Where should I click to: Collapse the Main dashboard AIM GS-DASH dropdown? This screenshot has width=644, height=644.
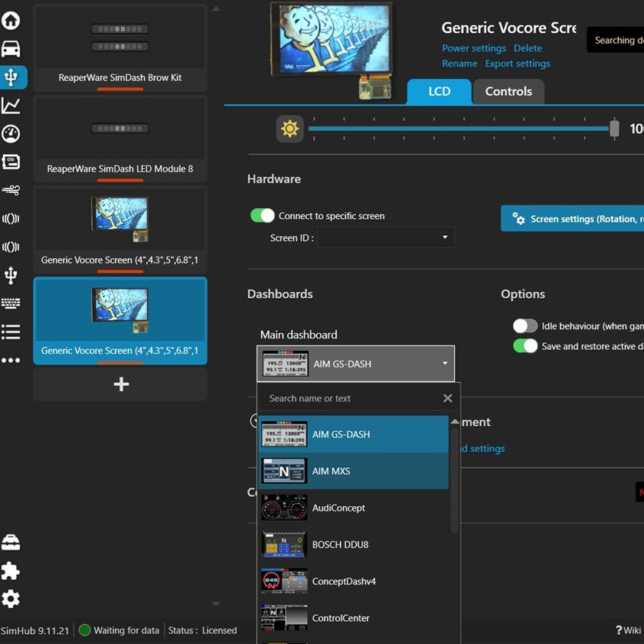355,364
